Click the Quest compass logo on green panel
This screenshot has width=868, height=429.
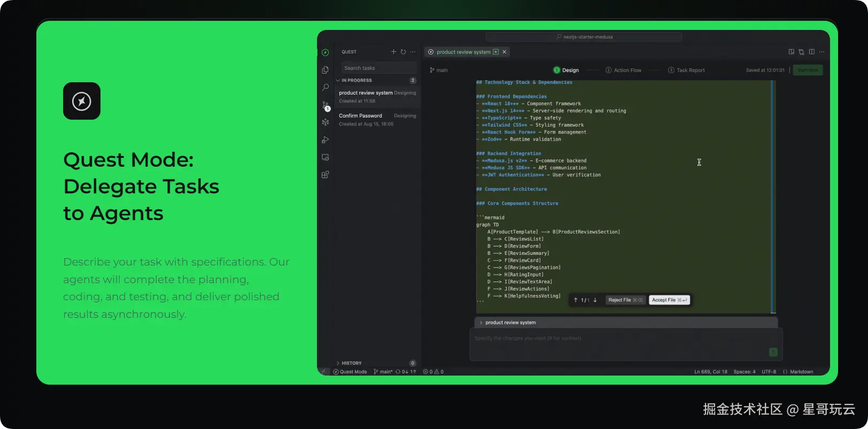(x=82, y=101)
